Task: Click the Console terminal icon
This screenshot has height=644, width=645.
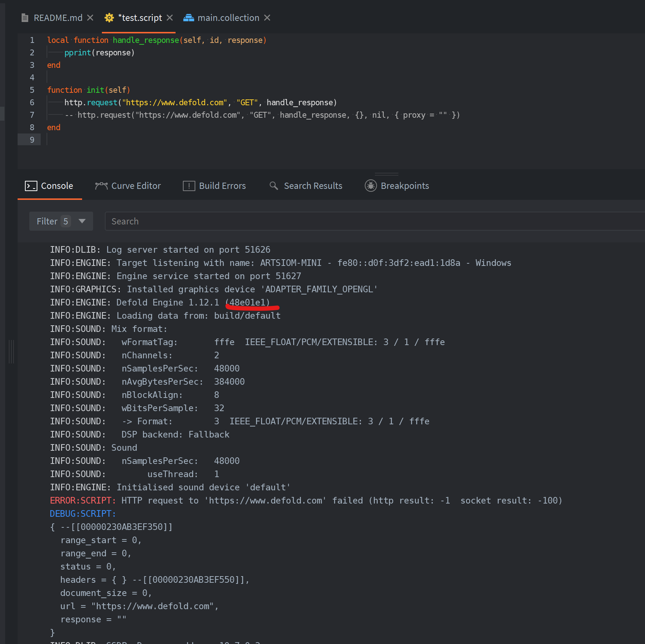Action: coord(31,186)
